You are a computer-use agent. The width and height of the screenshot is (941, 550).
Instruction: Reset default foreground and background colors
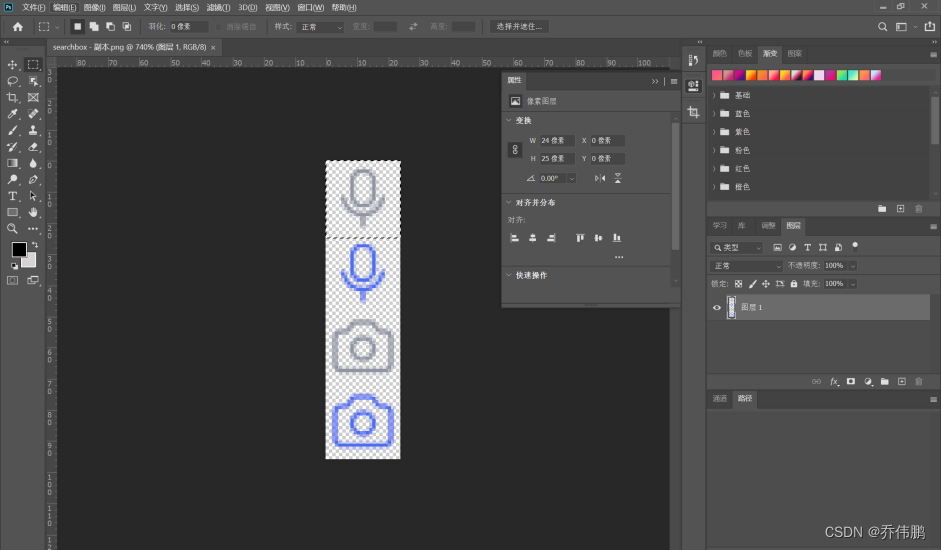tap(14, 265)
